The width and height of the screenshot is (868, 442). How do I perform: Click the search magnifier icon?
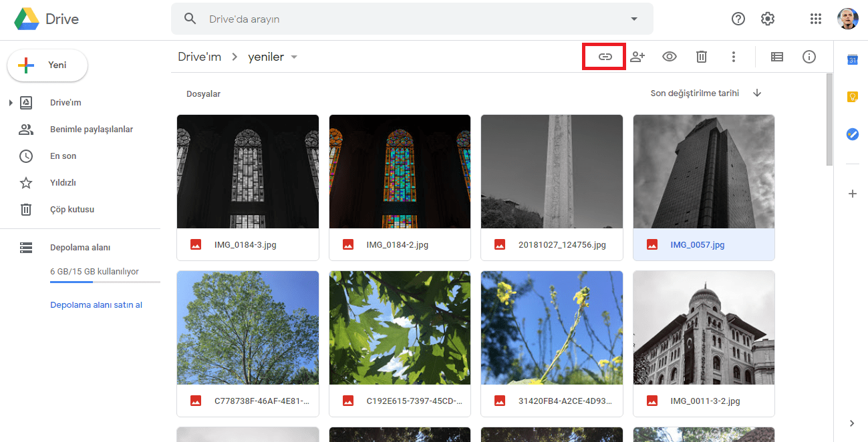tap(190, 19)
